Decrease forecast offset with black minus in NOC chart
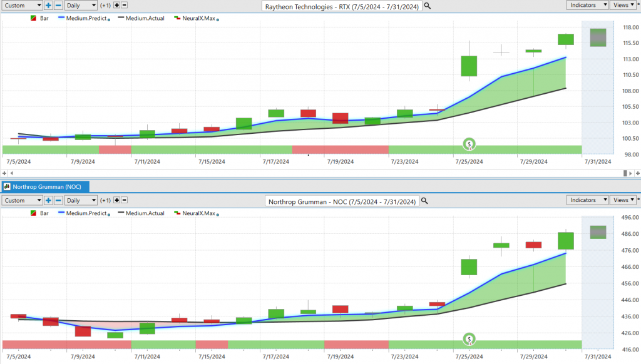The width and height of the screenshot is (641, 364). 125,200
